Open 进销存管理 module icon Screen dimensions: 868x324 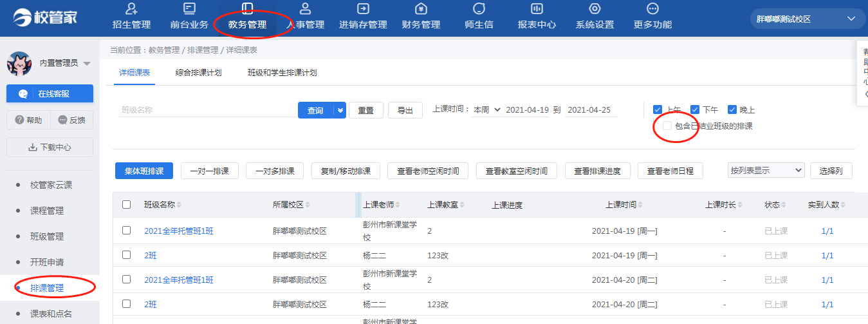tap(363, 9)
